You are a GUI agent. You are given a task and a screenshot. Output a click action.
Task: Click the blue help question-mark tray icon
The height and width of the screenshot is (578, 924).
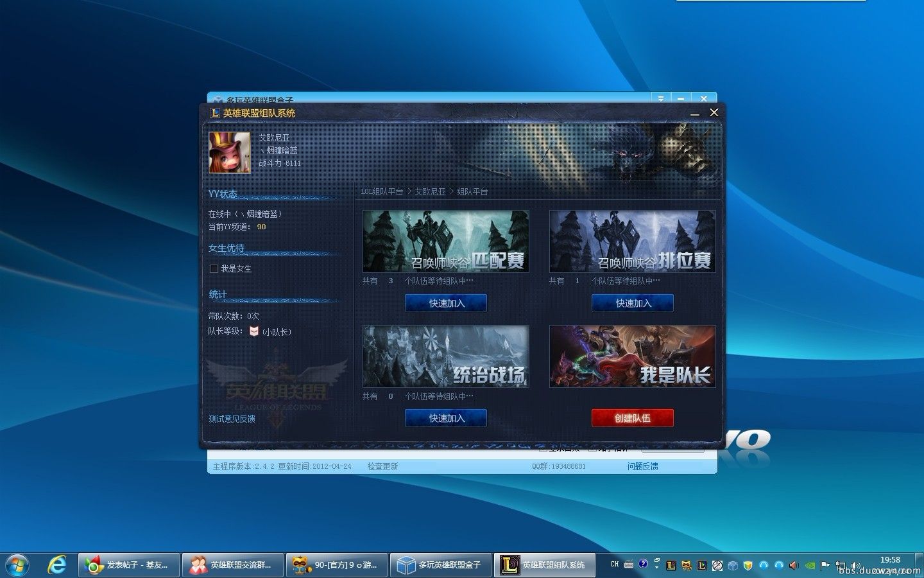point(643,564)
